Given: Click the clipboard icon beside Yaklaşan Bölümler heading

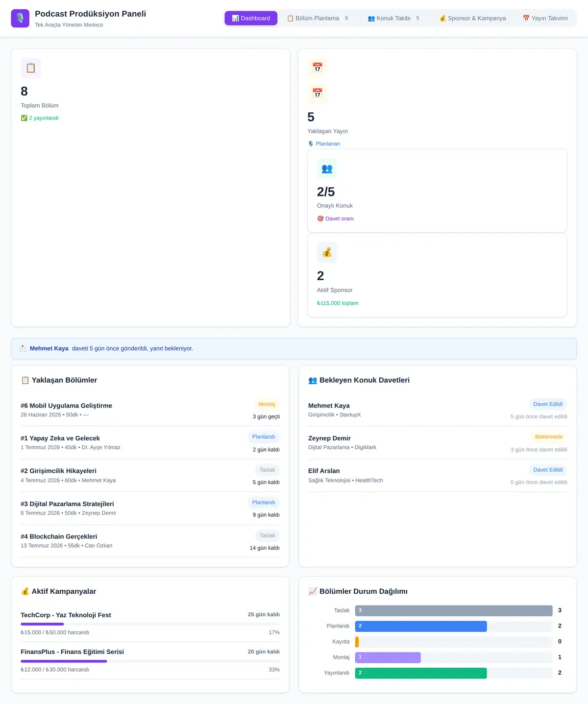Looking at the screenshot, I should tap(25, 380).
